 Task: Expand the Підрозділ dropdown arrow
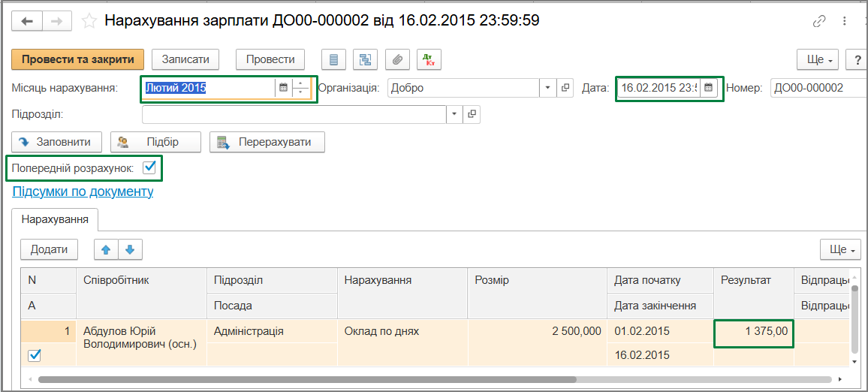(x=454, y=114)
